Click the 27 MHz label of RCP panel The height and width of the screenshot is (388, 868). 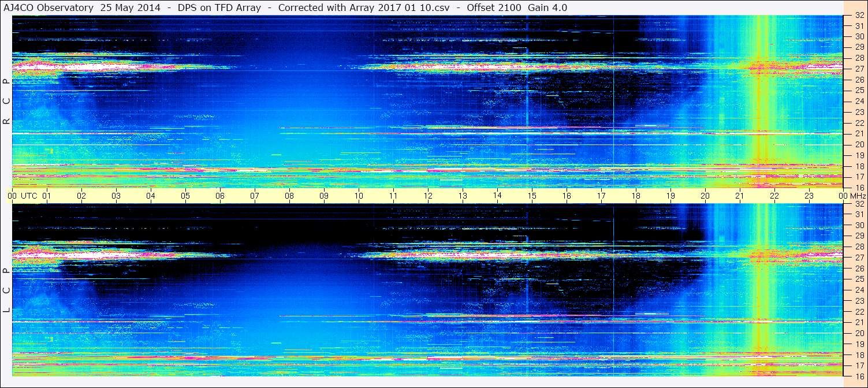click(859, 69)
